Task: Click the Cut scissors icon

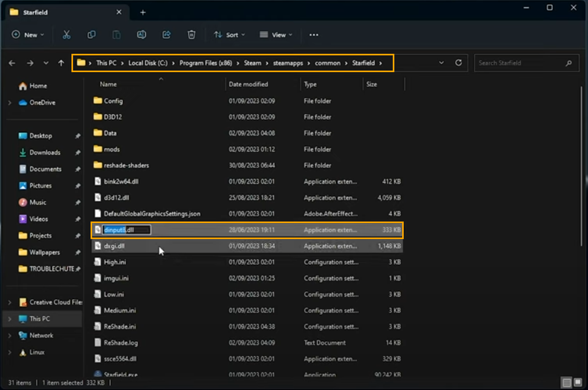Action: (x=67, y=35)
